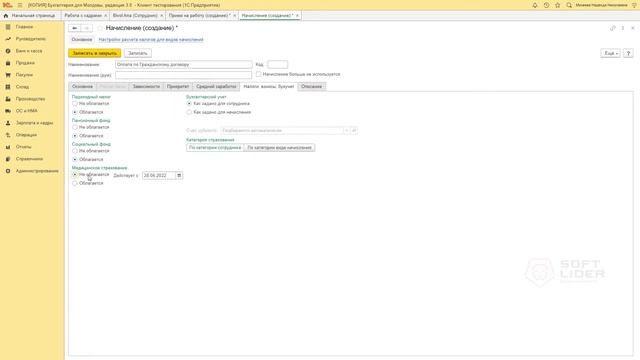
Task: Go to the Главное section in the sidebar
Action: (24, 27)
